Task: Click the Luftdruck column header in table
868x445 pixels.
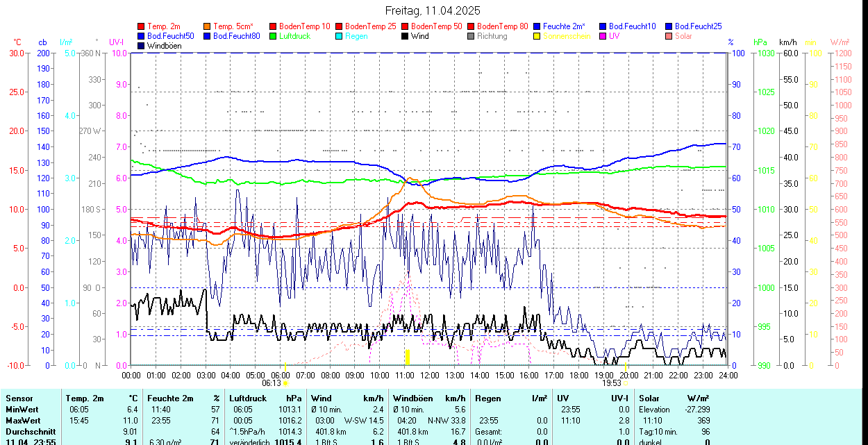Action: click(x=248, y=398)
